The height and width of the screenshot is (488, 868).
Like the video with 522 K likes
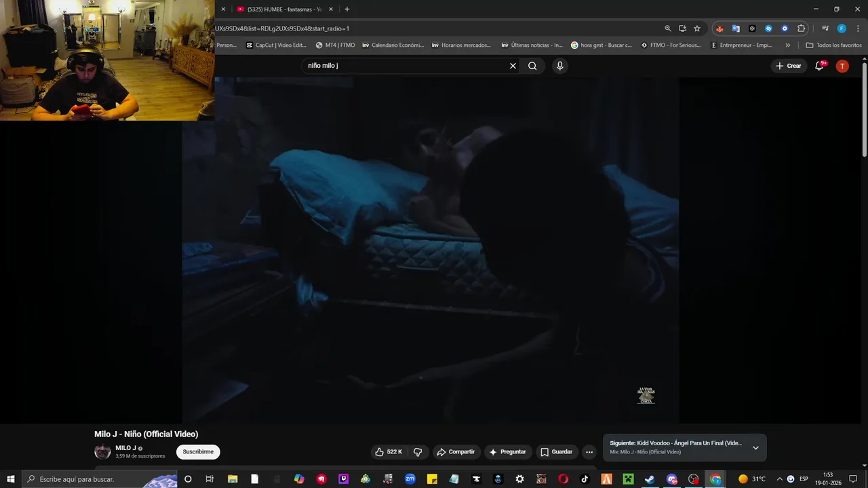click(x=388, y=452)
